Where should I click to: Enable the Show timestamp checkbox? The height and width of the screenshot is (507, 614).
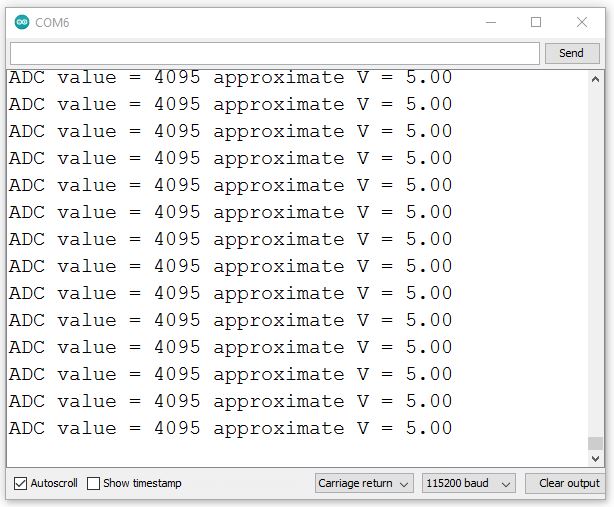[93, 484]
